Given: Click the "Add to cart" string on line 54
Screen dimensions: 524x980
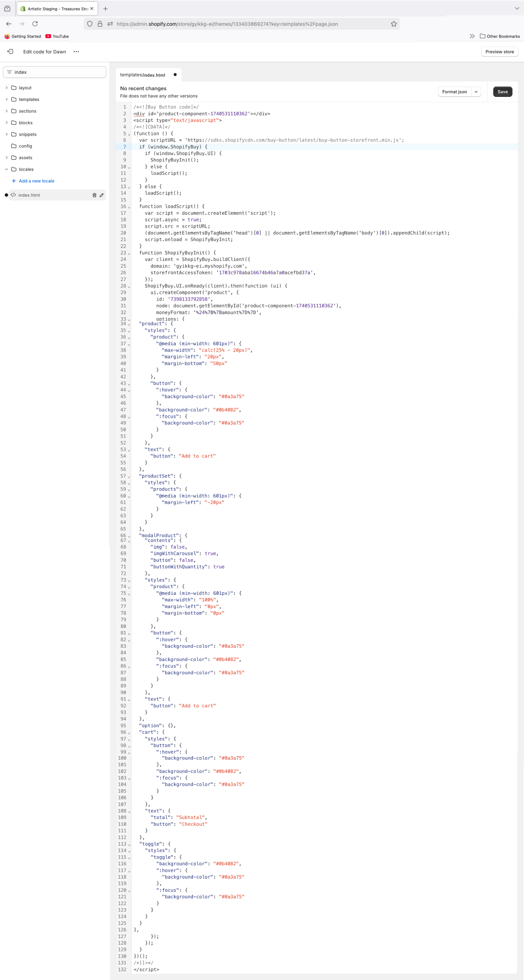Looking at the screenshot, I should coord(197,456).
